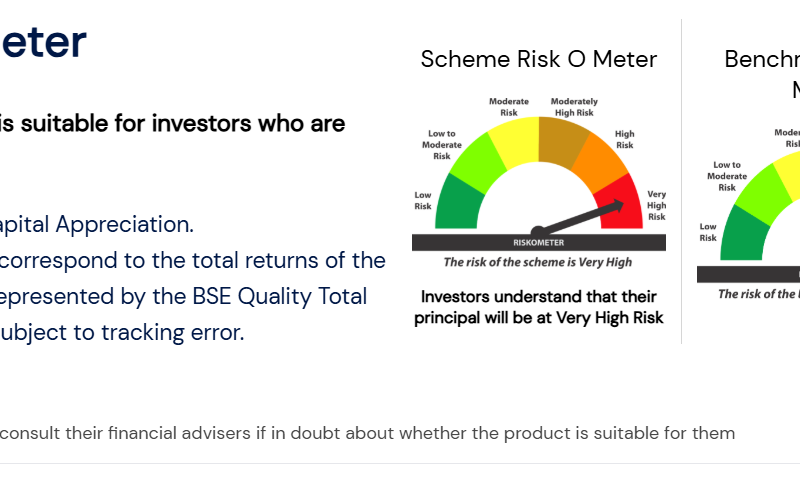
Task: Select the Scheme Risk O Meter heading
Action: tap(539, 59)
